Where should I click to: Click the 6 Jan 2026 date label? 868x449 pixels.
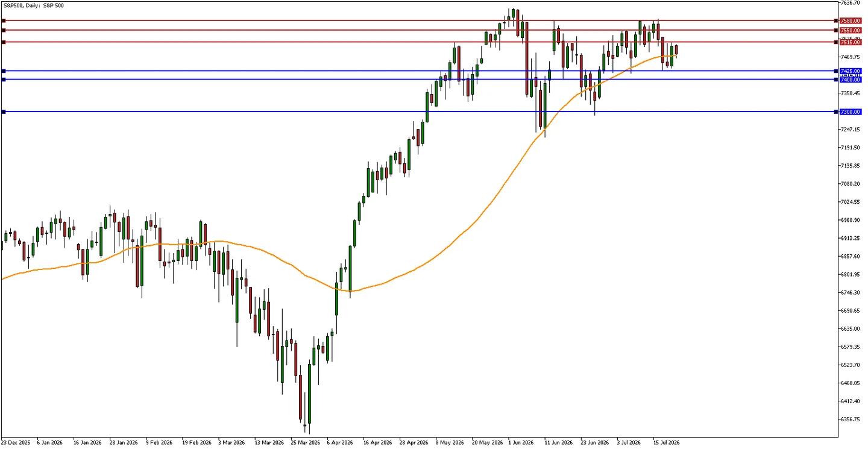pyautogui.click(x=50, y=442)
